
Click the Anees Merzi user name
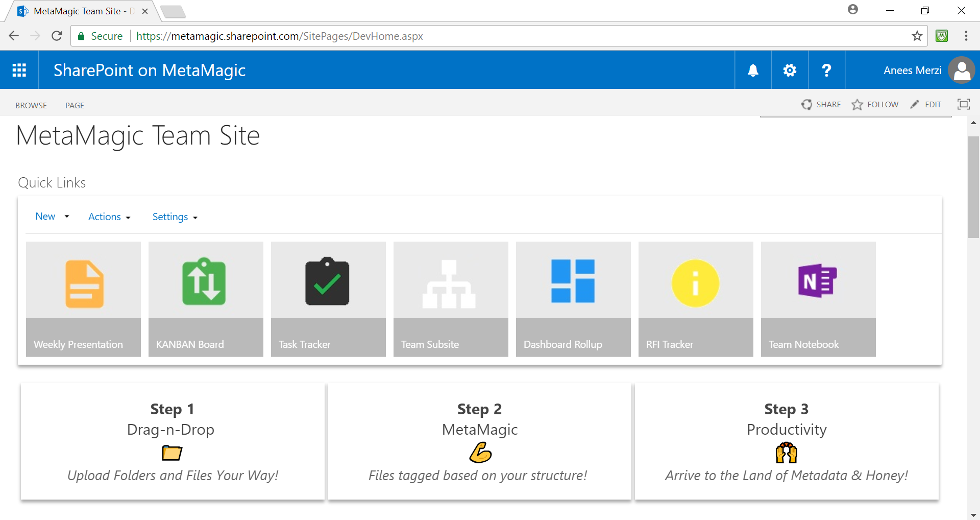point(913,70)
